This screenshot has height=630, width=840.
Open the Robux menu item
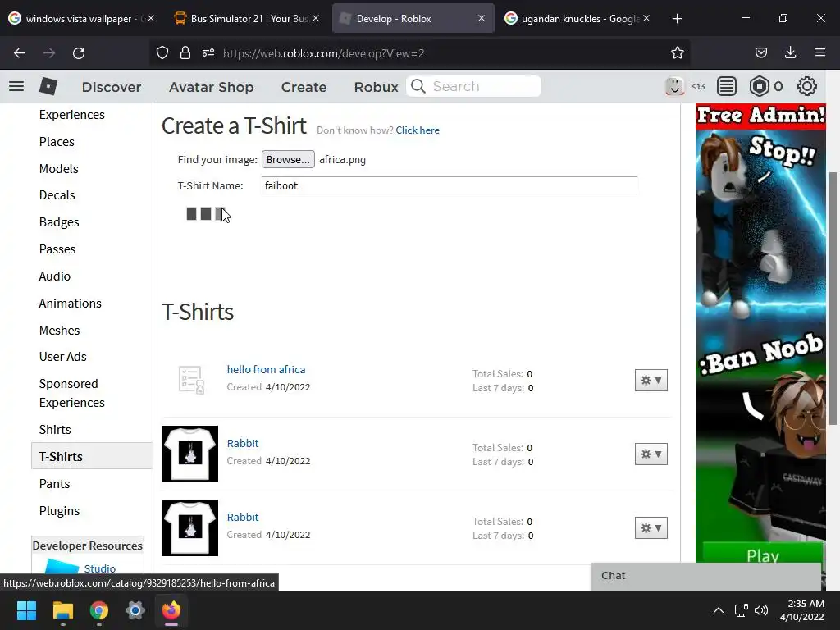tap(376, 87)
